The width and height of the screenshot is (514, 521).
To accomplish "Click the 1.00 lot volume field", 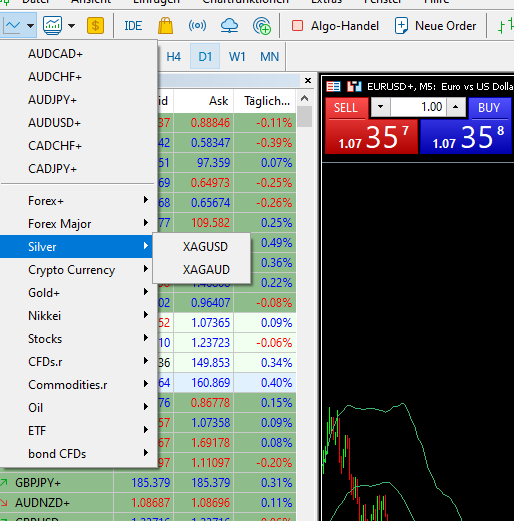I will 418,107.
